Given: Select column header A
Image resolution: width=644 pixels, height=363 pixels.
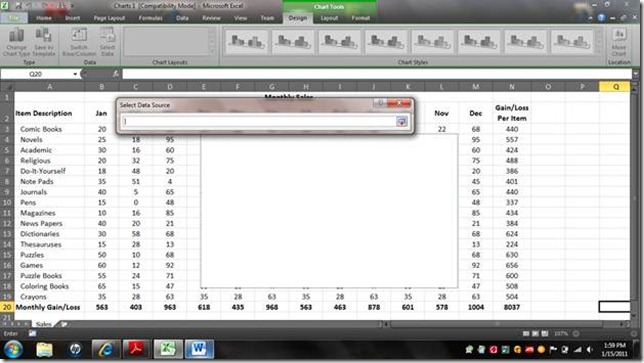Looking at the screenshot, I should click(x=49, y=87).
